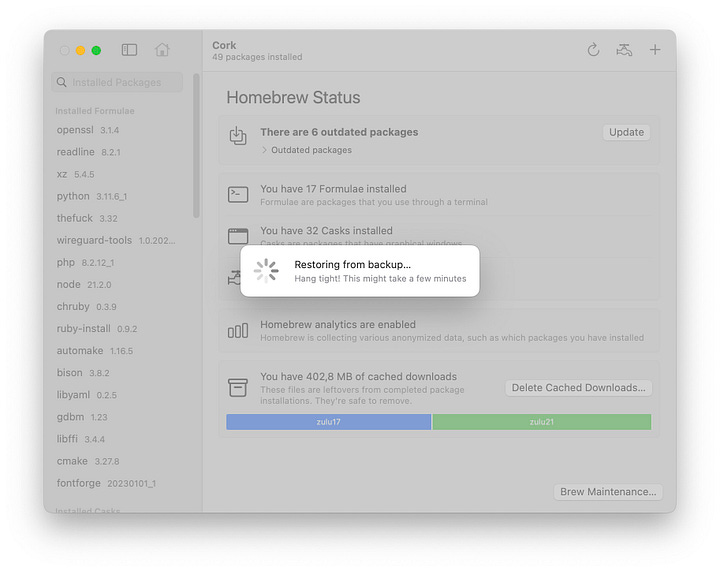Click the magnifying glass search icon
Image resolution: width=720 pixels, height=571 pixels.
coord(62,82)
